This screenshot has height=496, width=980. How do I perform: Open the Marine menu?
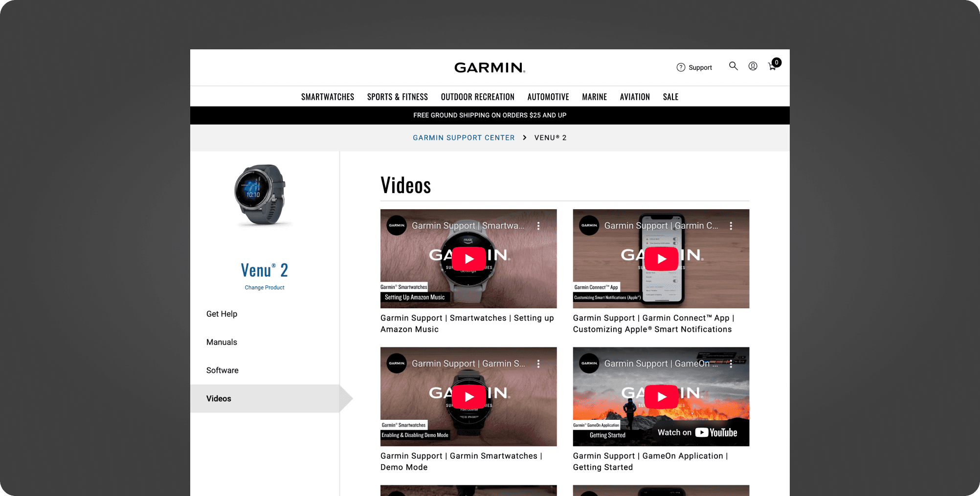click(595, 97)
